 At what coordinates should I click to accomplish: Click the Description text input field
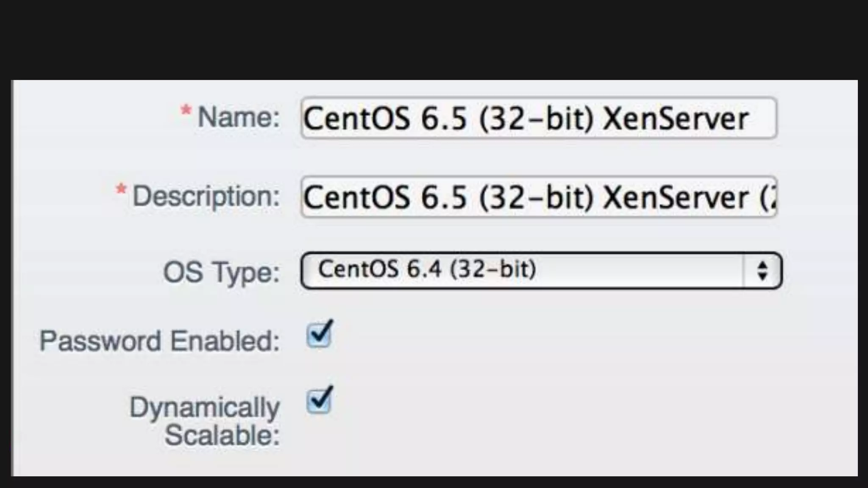click(538, 197)
